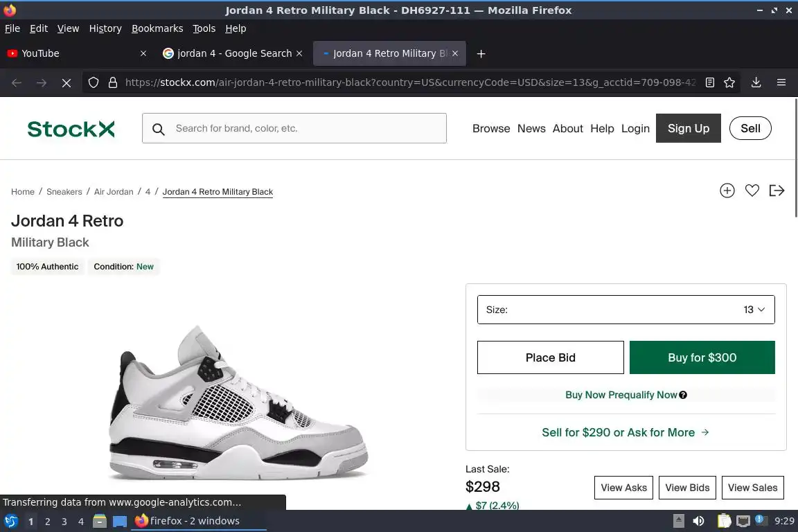Image resolution: width=798 pixels, height=532 pixels.
Task: Click Place Bid button
Action: (550, 357)
